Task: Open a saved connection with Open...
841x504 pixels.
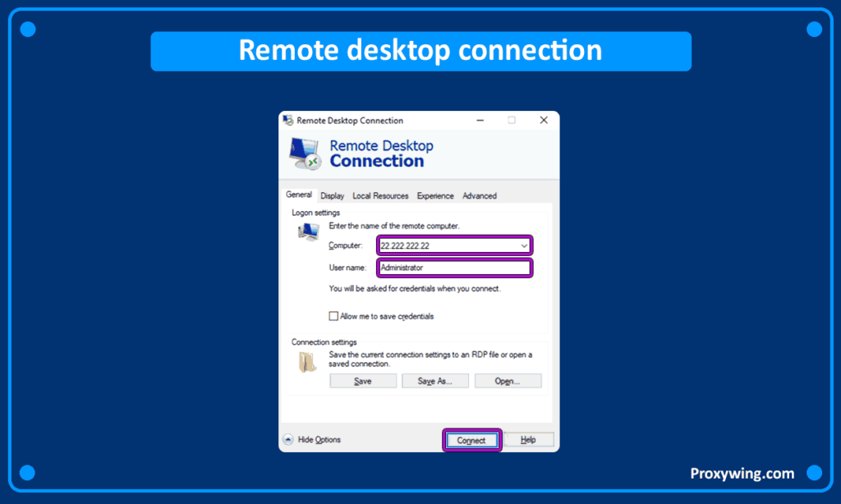Action: 508,381
